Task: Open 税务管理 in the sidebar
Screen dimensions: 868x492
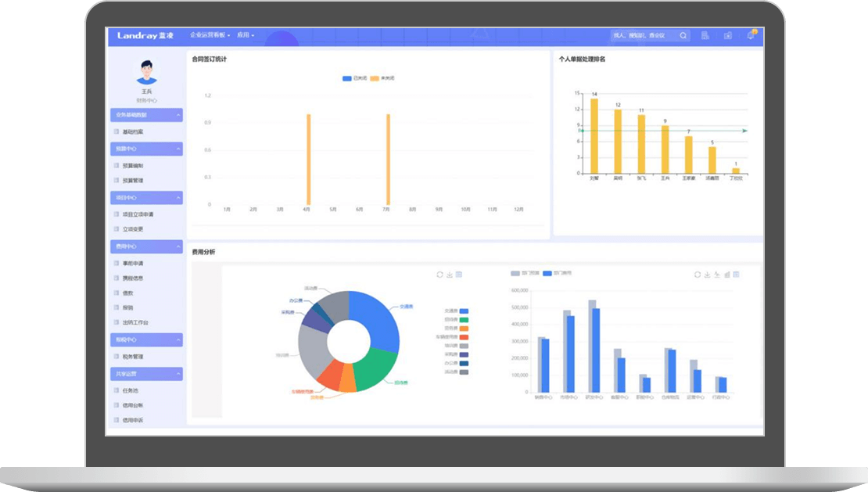Action: pyautogui.click(x=132, y=357)
